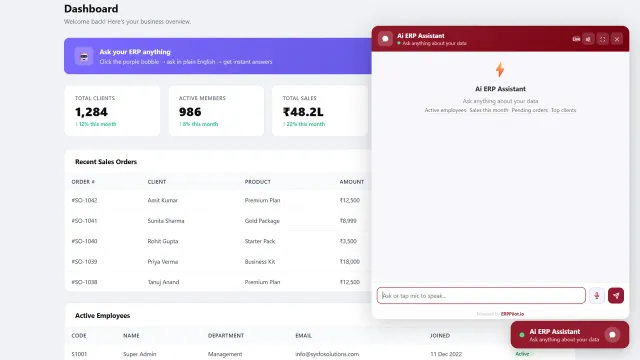The height and width of the screenshot is (360, 640).
Task: Choose the 'Active employees' suggestion
Action: (x=445, y=110)
